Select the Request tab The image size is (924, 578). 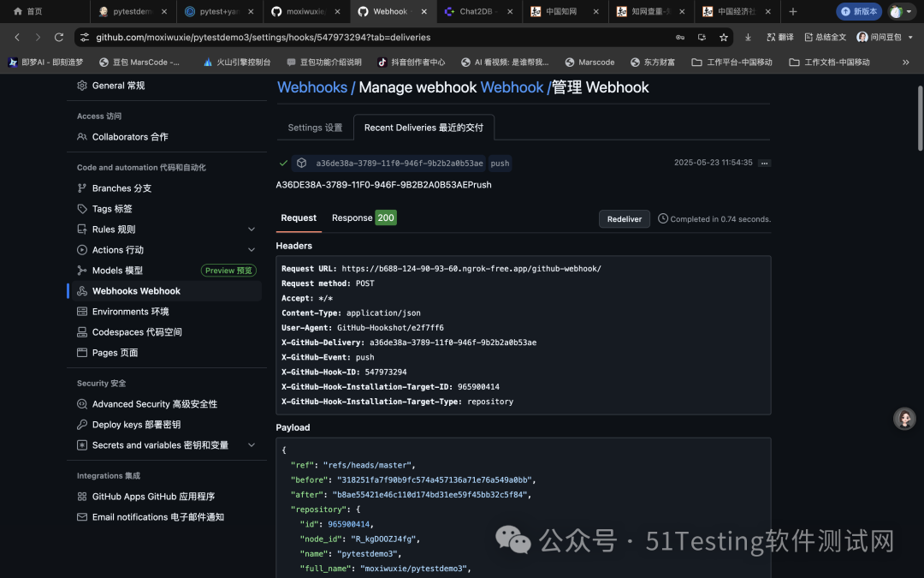[x=299, y=217]
